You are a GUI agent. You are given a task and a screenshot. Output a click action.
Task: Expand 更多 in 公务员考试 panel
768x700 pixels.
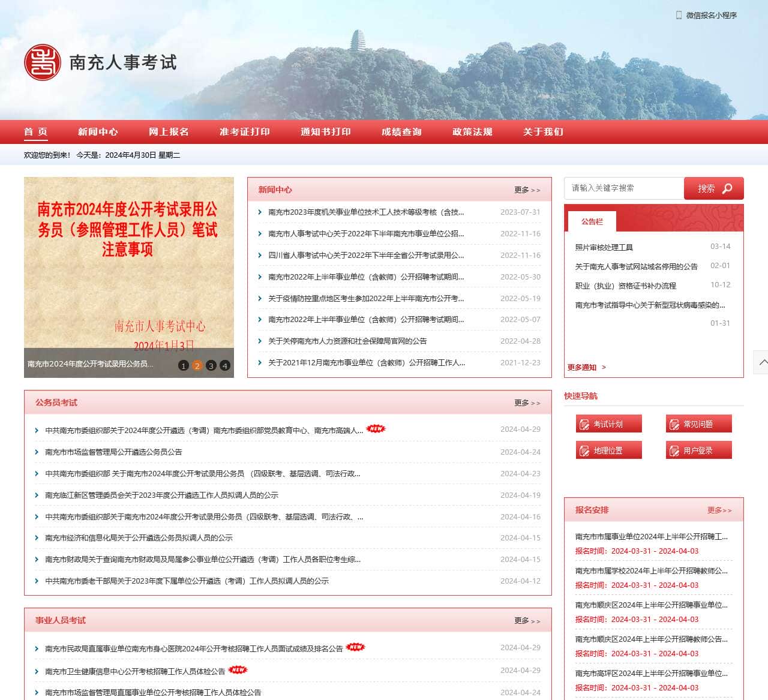coord(527,403)
